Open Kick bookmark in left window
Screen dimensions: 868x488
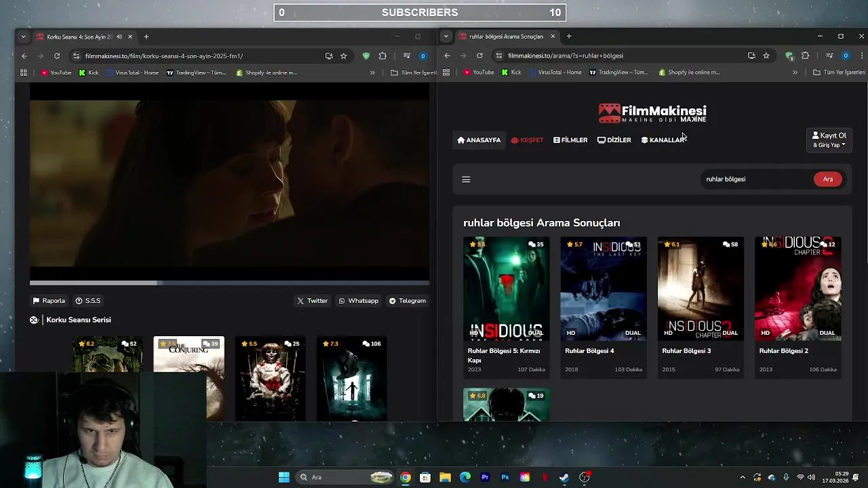89,73
